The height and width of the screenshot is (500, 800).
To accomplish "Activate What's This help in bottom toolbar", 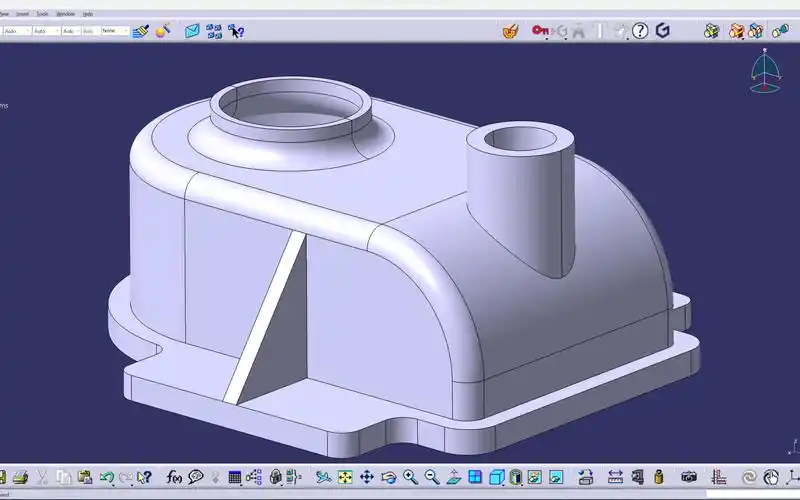I will coord(144,477).
